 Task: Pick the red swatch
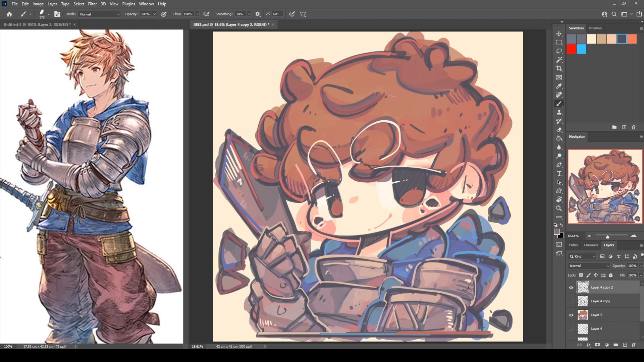click(x=572, y=49)
